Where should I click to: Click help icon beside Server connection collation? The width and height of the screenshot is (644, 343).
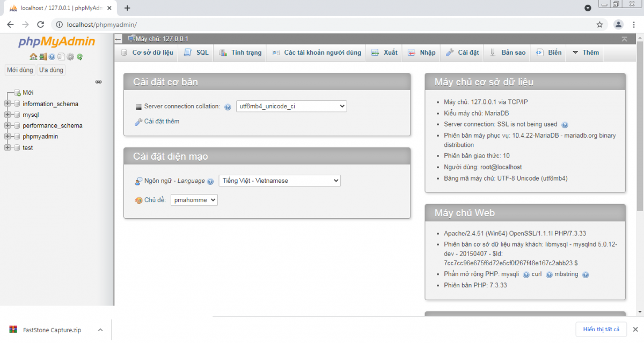click(228, 107)
